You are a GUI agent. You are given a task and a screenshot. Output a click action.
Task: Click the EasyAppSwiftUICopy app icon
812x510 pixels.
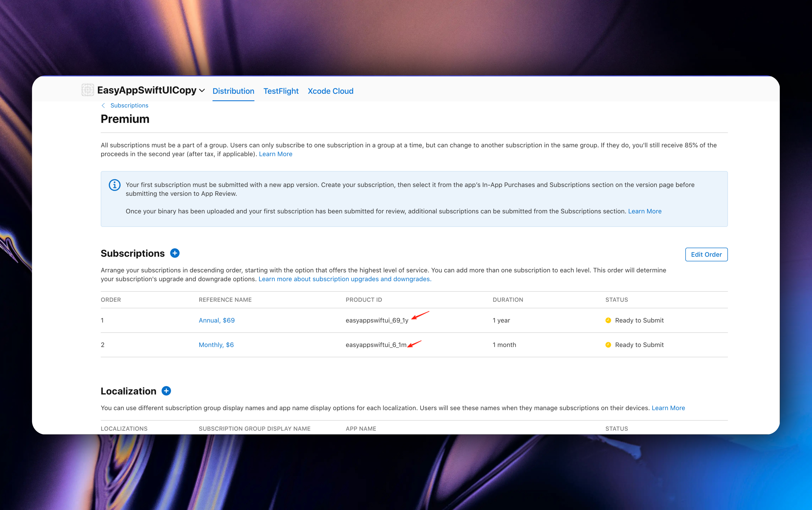pos(88,90)
